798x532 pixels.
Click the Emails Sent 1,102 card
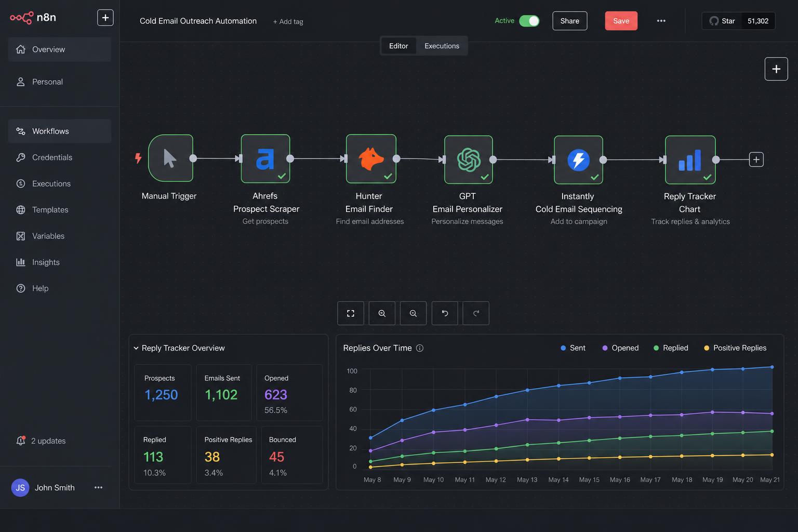[x=223, y=392]
